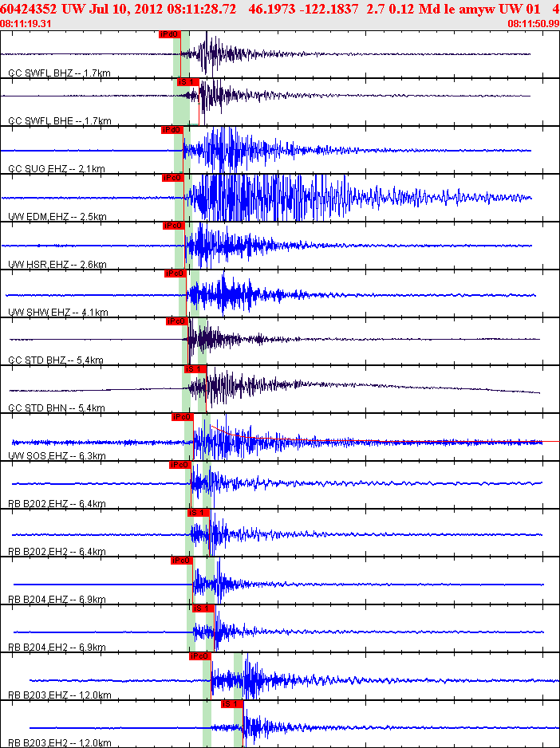Viewport: 560px width, 748px height.
Task: Click the iPc0 pick flag on STD BHZ trace
Action: [x=176, y=321]
